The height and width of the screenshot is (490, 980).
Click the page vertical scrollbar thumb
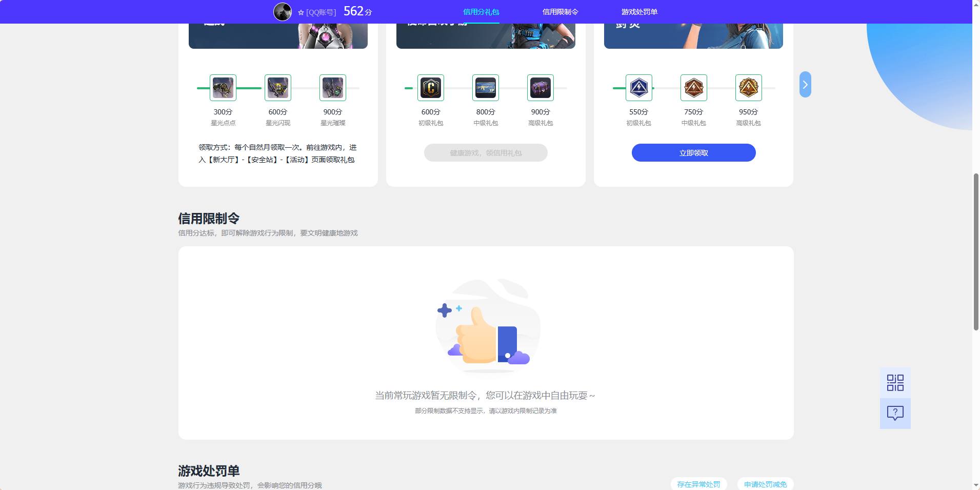976,252
